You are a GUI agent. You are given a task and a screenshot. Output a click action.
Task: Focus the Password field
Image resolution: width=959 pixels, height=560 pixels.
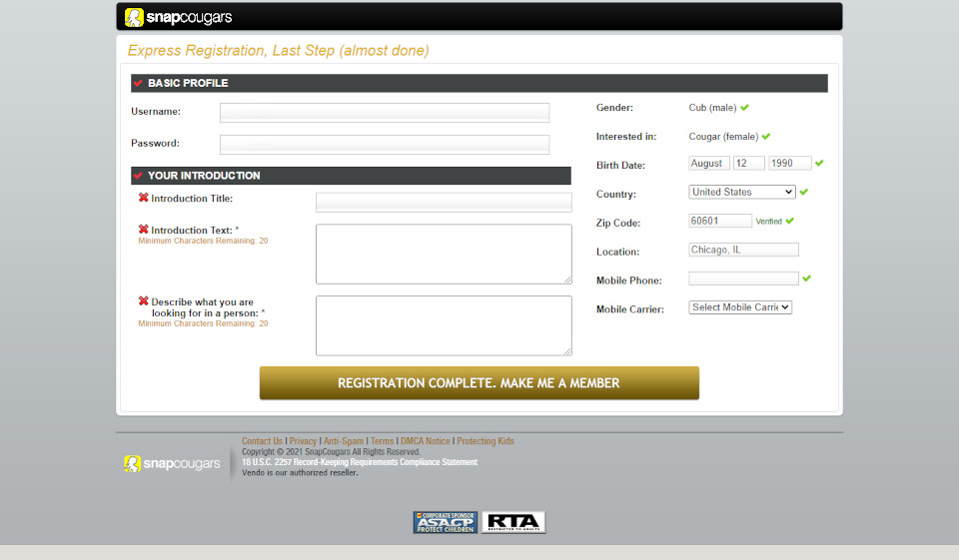[385, 144]
